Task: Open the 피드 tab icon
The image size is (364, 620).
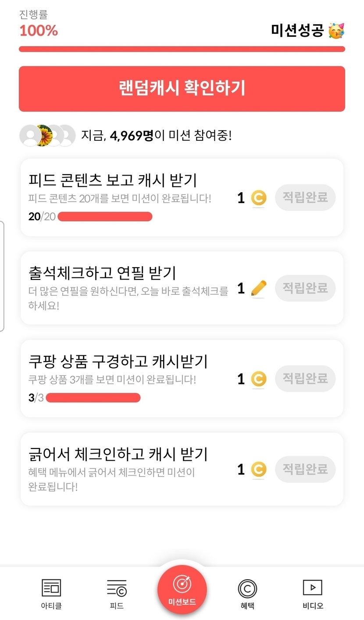Action: tap(117, 588)
